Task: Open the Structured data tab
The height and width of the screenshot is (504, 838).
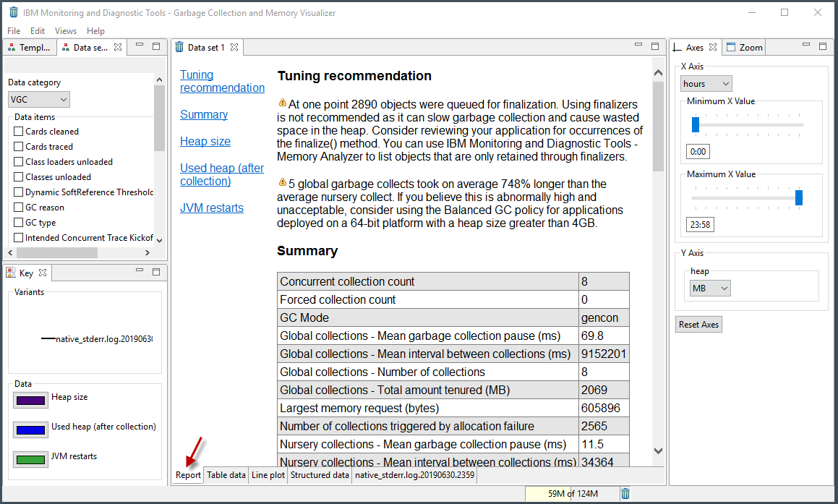Action: (320, 475)
